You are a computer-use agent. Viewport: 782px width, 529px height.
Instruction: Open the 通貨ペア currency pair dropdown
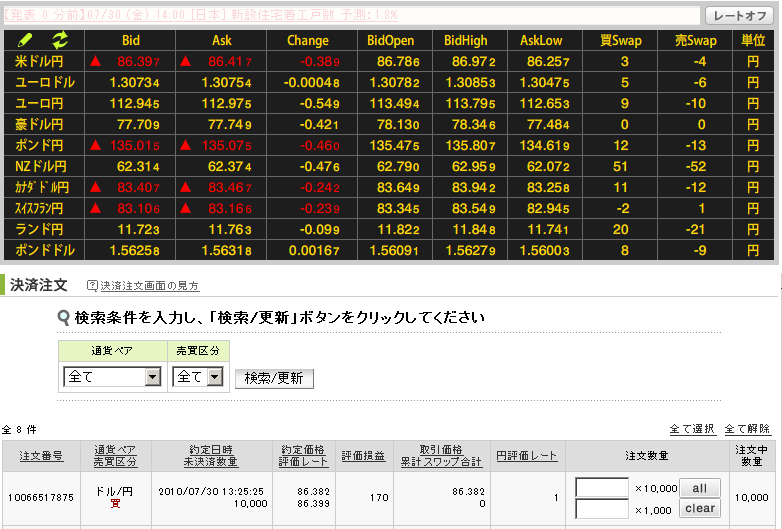pyautogui.click(x=152, y=377)
